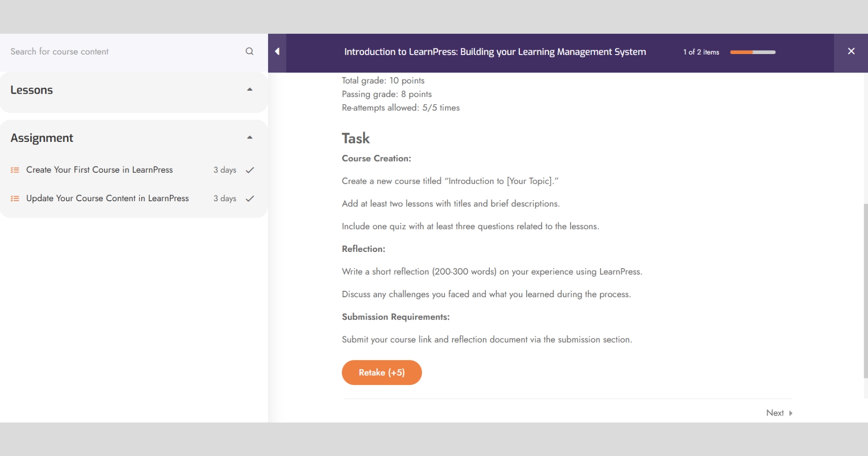This screenshot has height=456, width=868.
Task: Click the assignment list icon beside Create Your First Course
Action: point(15,170)
